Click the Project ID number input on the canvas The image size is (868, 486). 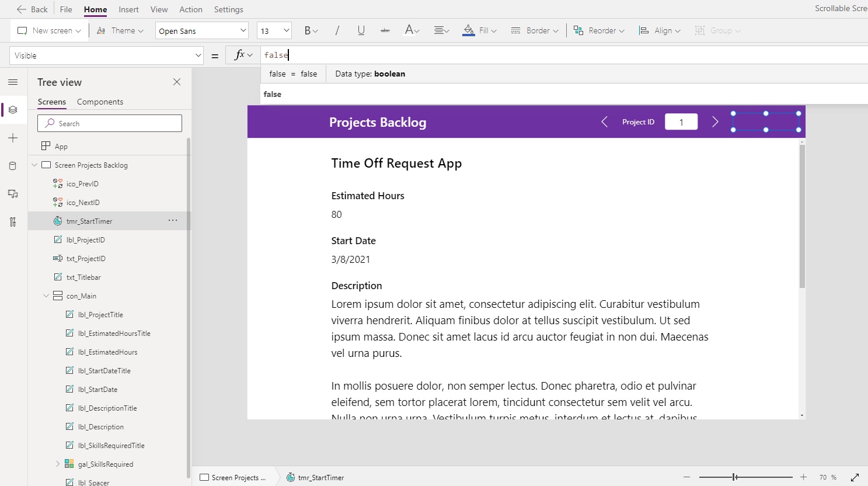(x=681, y=121)
